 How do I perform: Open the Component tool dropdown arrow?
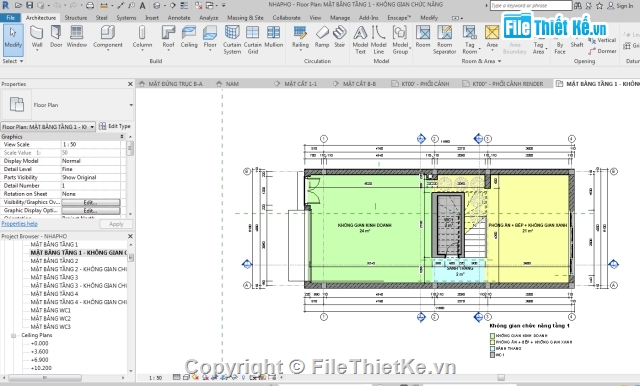click(x=108, y=50)
